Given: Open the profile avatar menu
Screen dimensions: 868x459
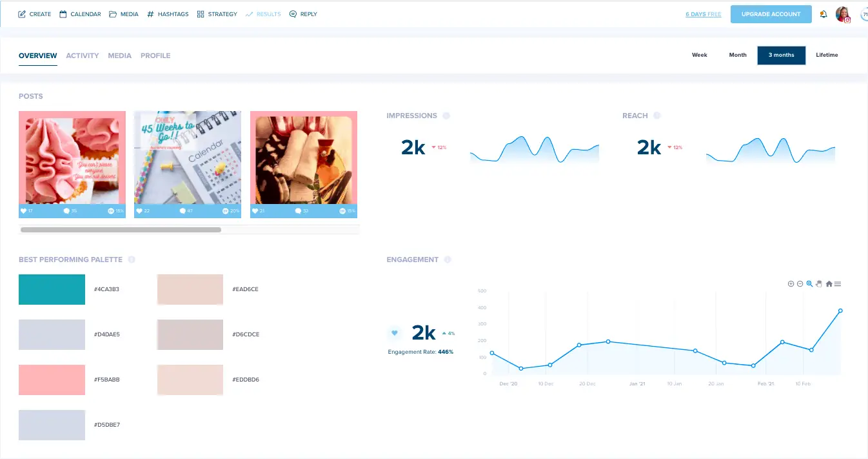Looking at the screenshot, I should 843,14.
